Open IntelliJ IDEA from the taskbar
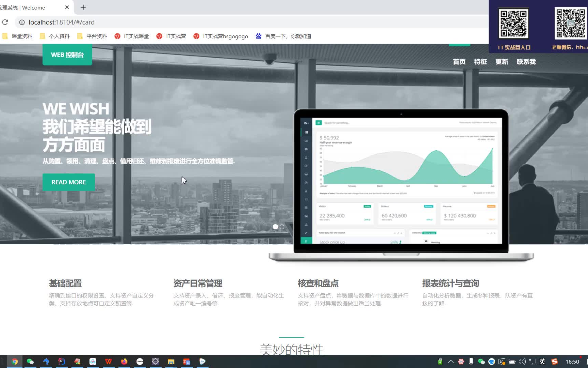Image resolution: width=588 pixels, height=368 pixels. click(x=62, y=362)
